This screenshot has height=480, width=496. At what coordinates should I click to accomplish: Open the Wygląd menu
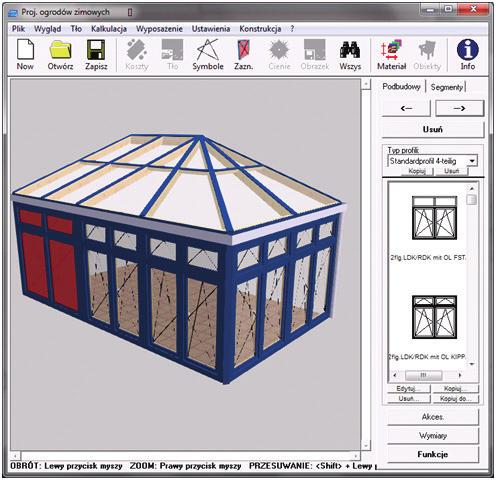click(48, 29)
